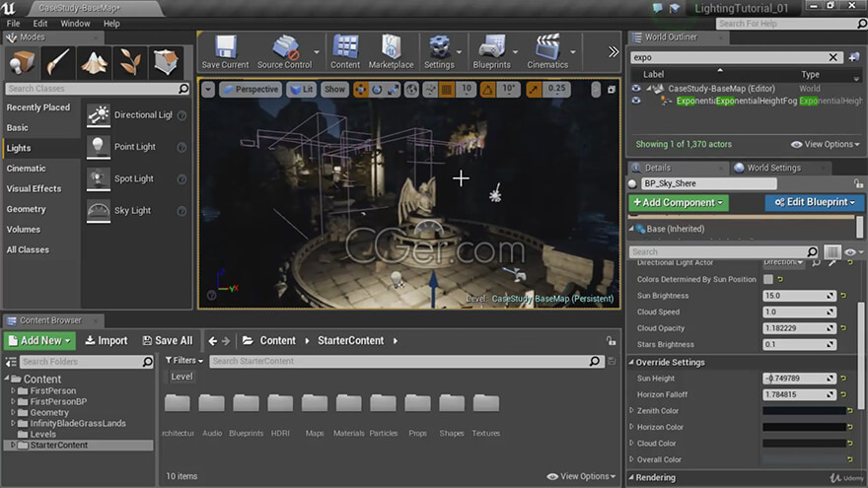The height and width of the screenshot is (488, 868).
Task: Select the Place mode icon
Action: coord(22,62)
